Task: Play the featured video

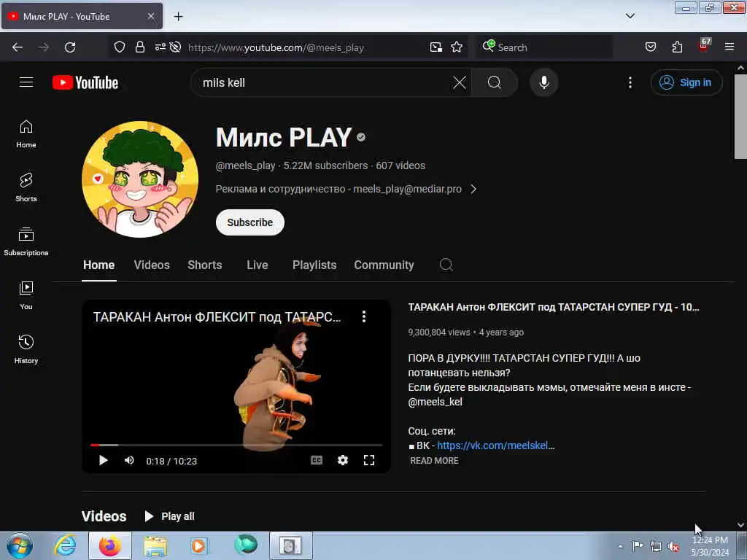Action: pos(103,460)
